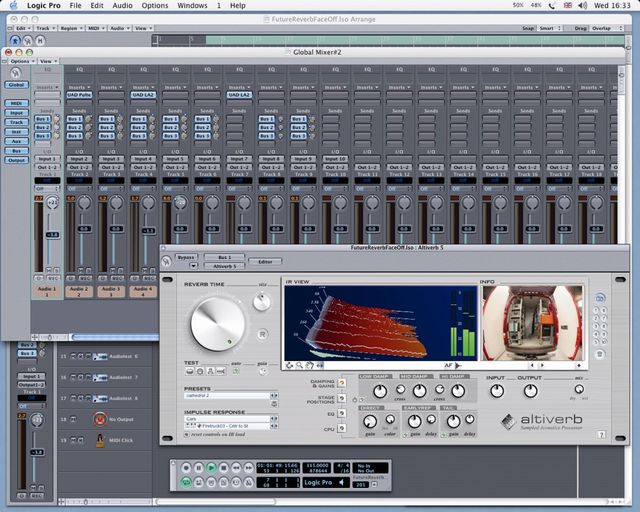This screenshot has height=512, width=640.
Task: Toggle the Bypass button in Altiverb header
Action: click(186, 257)
